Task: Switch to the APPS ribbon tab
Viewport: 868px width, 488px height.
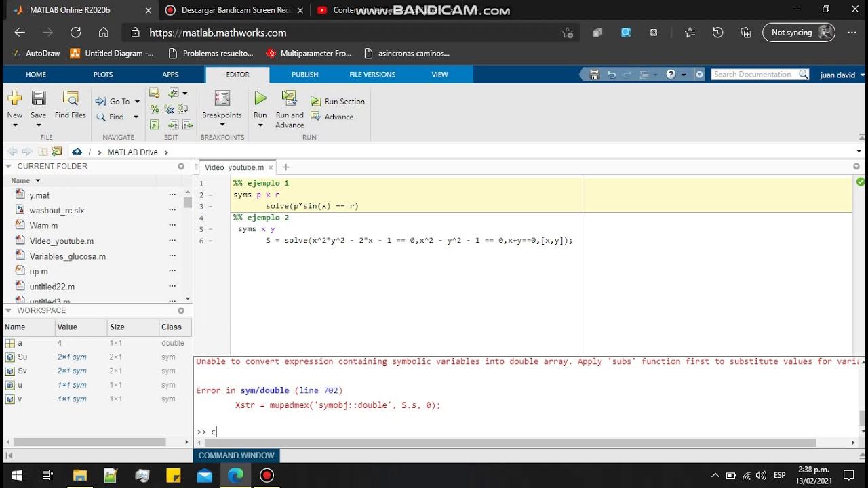Action: tap(170, 75)
